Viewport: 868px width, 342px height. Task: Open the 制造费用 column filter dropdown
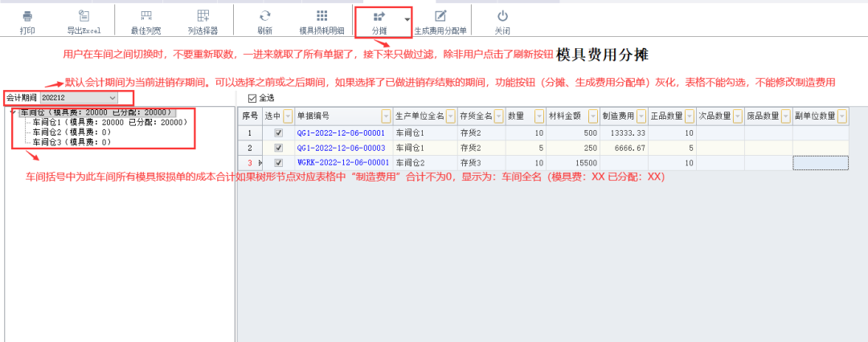point(640,116)
